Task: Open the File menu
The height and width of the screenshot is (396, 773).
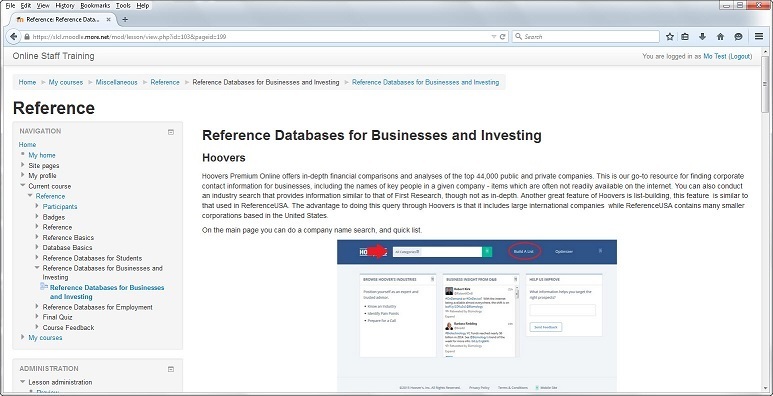Action: (10, 6)
